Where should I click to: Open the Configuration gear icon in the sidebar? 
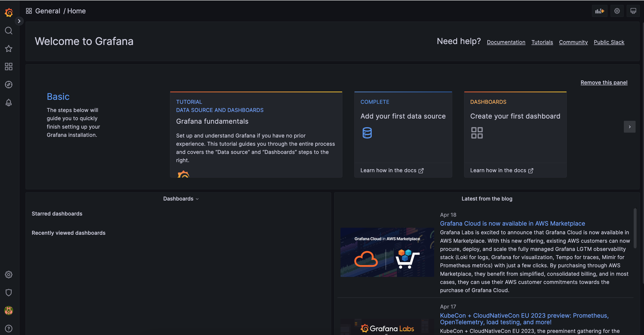(x=8, y=275)
